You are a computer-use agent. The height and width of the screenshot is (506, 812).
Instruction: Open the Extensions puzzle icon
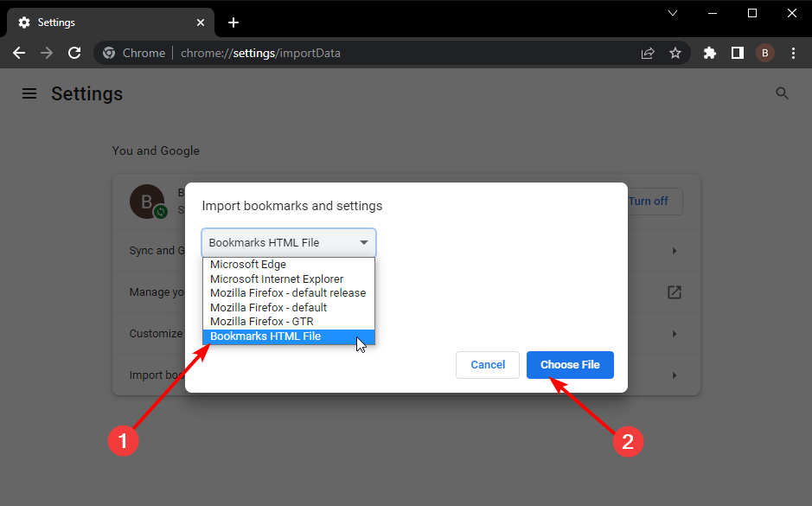click(x=709, y=53)
